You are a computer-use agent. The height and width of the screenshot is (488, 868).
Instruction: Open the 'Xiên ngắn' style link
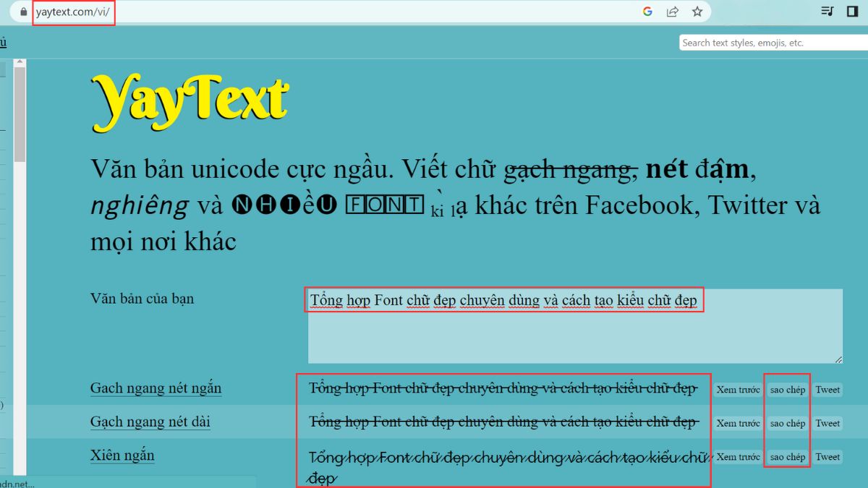tap(122, 455)
